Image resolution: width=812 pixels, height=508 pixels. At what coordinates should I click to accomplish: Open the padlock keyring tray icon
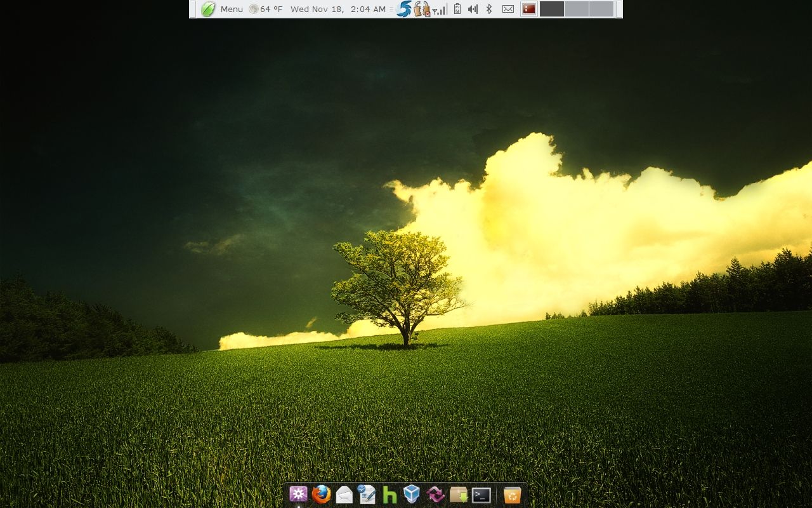click(x=422, y=9)
